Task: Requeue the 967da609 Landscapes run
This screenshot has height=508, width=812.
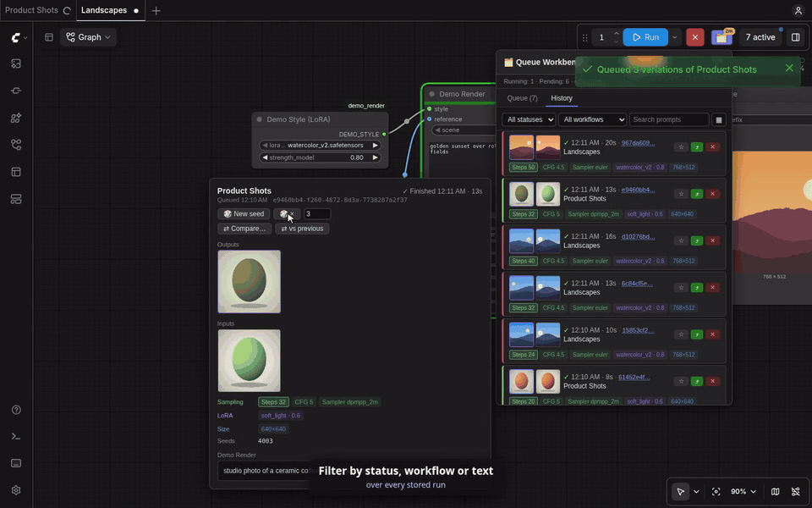Action: pos(697,147)
